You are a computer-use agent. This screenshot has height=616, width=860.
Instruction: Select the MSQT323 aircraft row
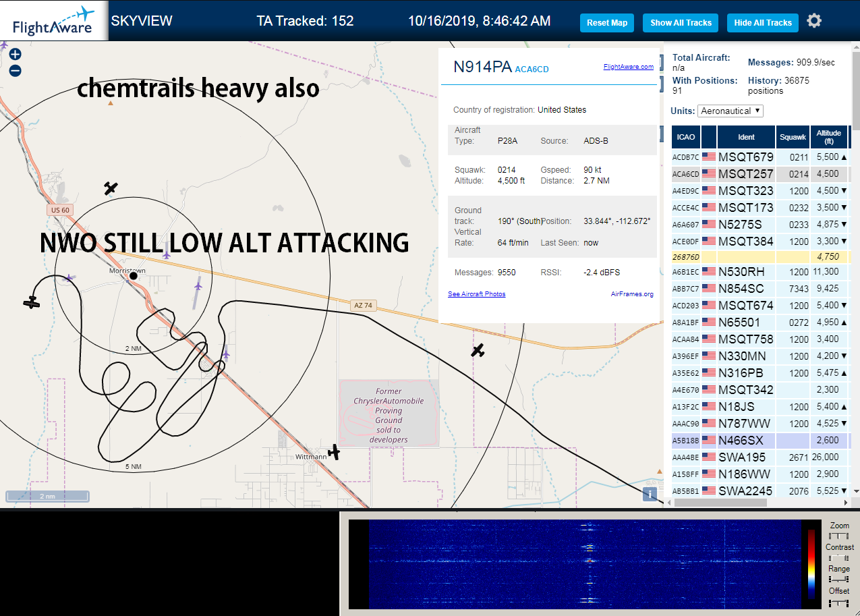(760, 190)
